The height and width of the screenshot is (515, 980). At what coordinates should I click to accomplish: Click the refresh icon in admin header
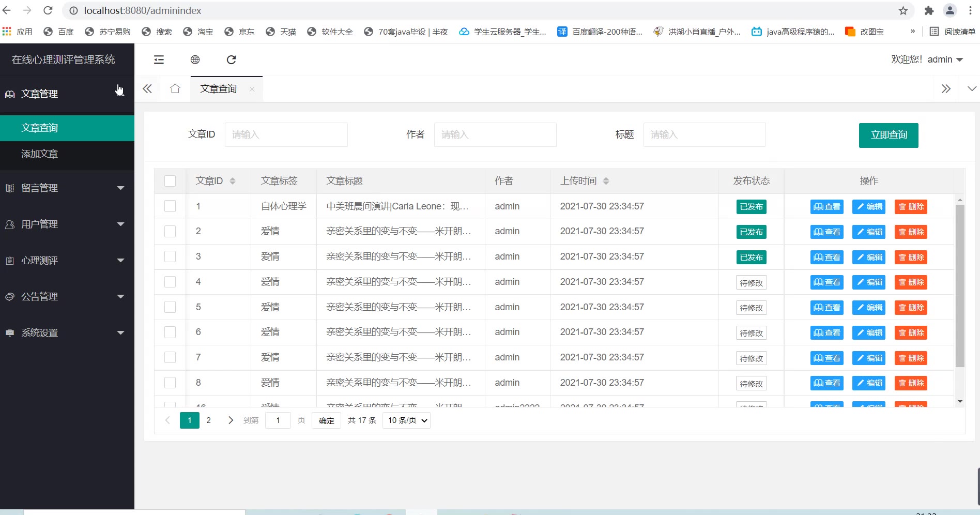pos(231,60)
